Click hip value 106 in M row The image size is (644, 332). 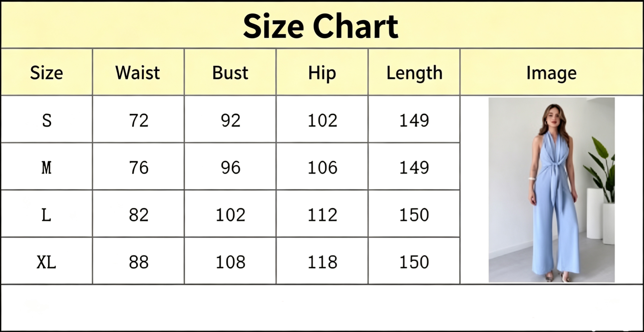322,168
